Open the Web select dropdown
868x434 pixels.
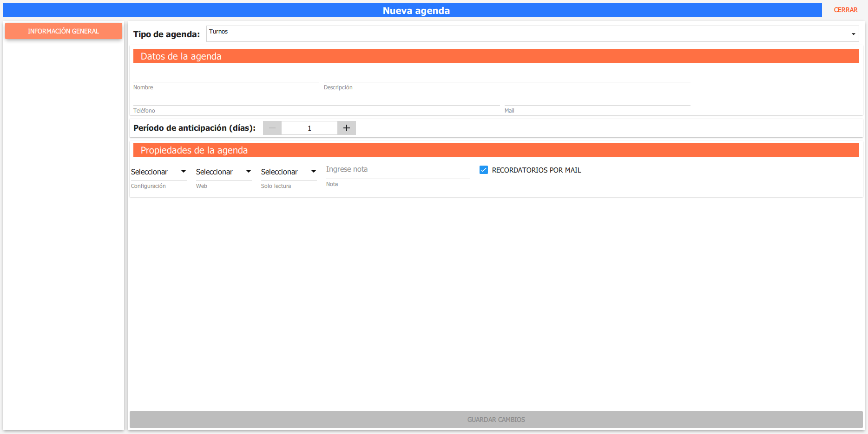224,172
